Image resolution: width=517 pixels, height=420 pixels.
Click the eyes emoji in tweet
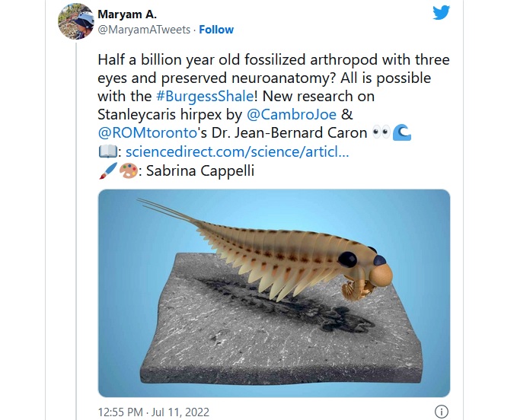[x=381, y=132]
